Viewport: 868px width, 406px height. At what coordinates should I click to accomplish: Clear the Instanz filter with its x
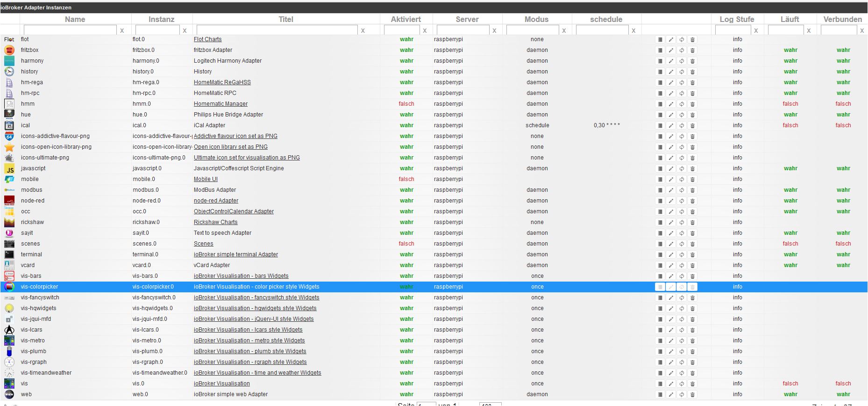pos(185,30)
